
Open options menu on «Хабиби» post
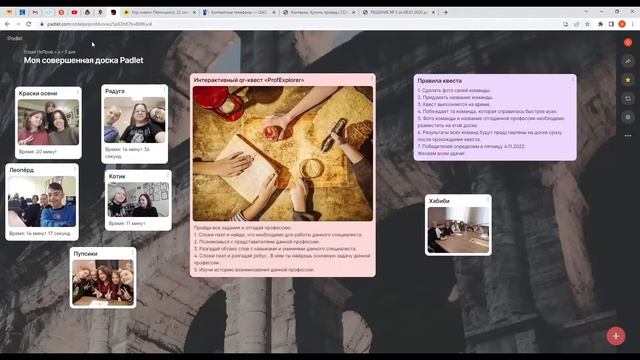pyautogui.click(x=488, y=200)
